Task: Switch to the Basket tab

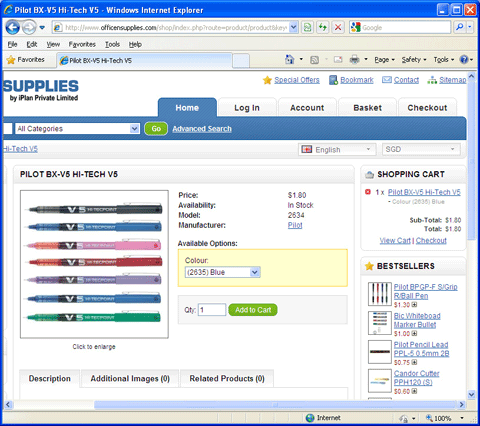Action: [368, 108]
